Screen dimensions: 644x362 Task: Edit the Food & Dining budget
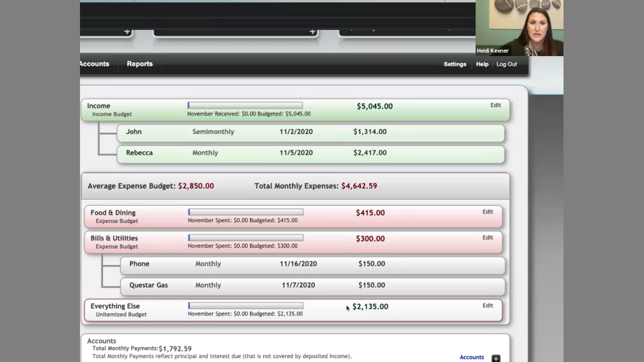point(488,212)
